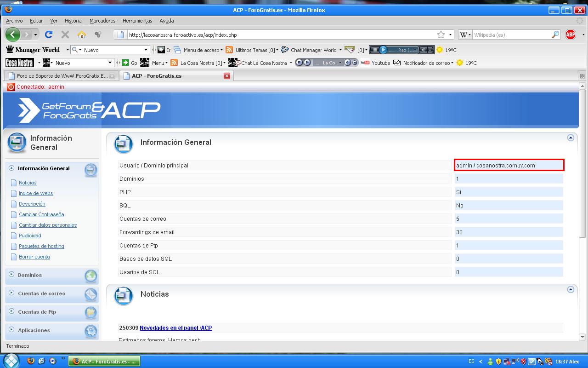Mute the La Co... radio player
The image size is (588, 368).
click(x=348, y=63)
